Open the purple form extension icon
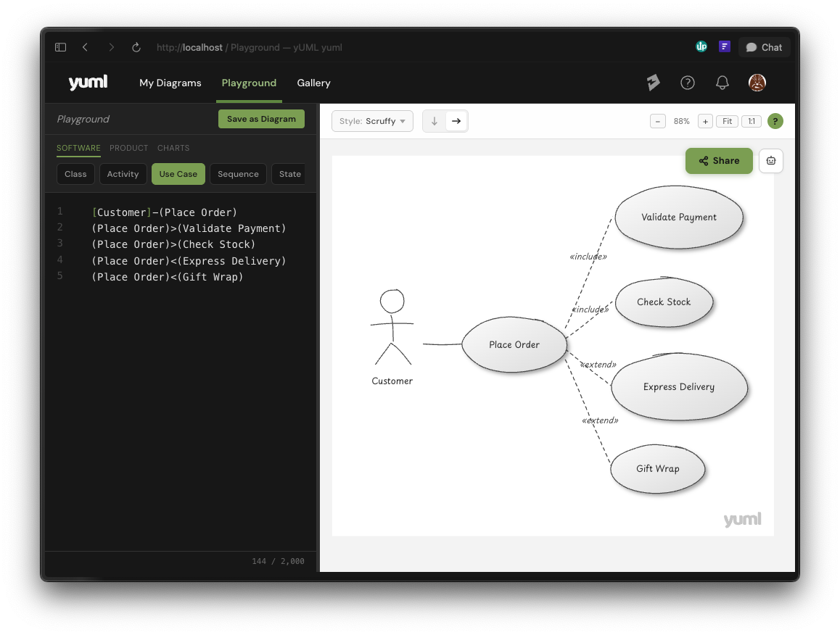840x635 pixels. 724,46
